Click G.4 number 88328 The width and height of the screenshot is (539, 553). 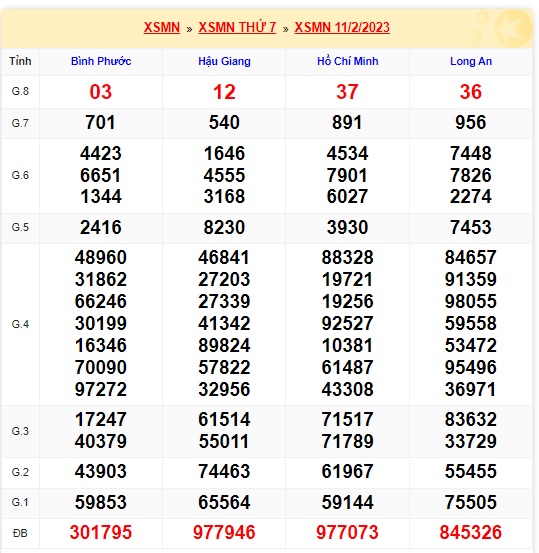pyautogui.click(x=347, y=257)
